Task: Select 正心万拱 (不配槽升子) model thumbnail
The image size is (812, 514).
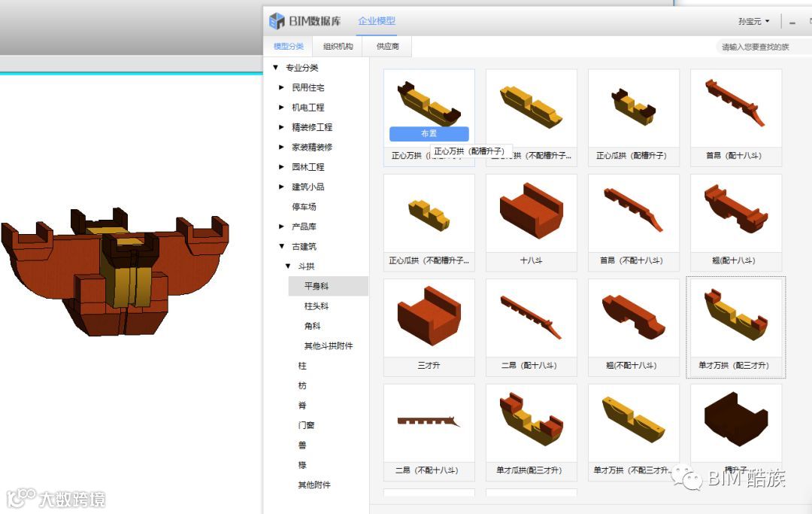Action: pos(532,108)
